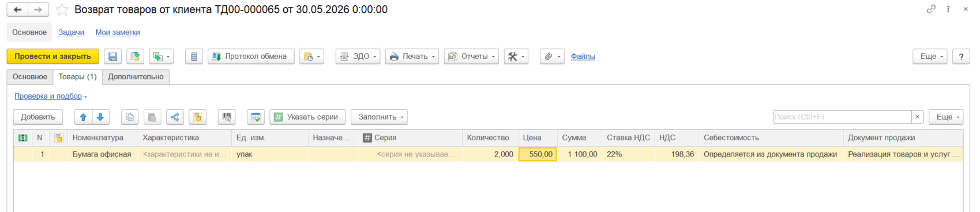Select the упак unit cell

(269, 154)
